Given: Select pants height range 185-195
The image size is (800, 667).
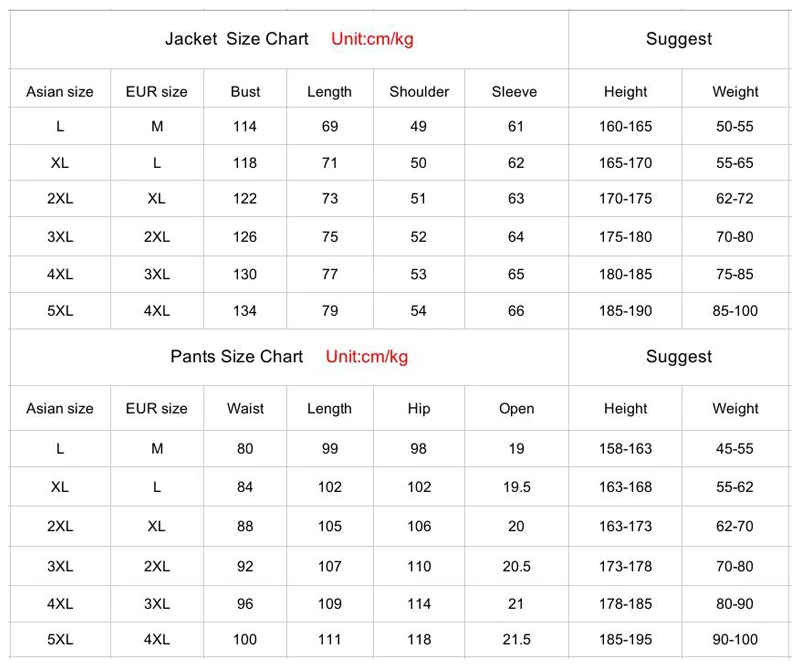Looking at the screenshot, I should point(625,640).
